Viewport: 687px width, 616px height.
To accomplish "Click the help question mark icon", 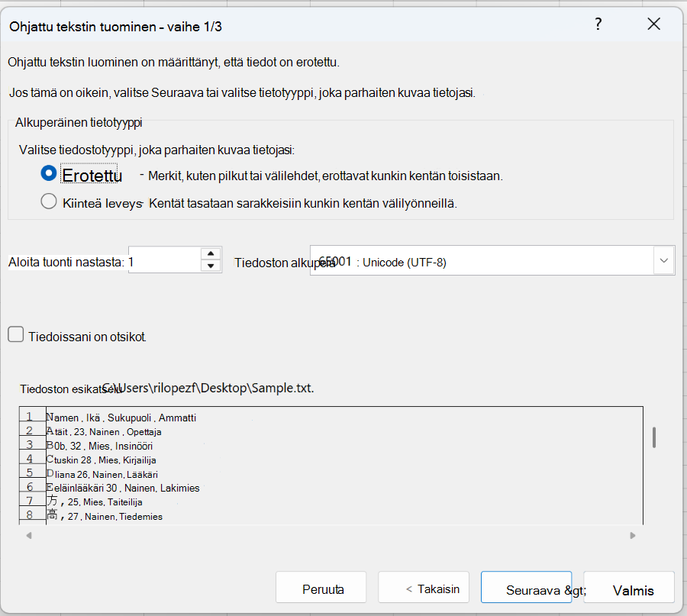I will 598,24.
